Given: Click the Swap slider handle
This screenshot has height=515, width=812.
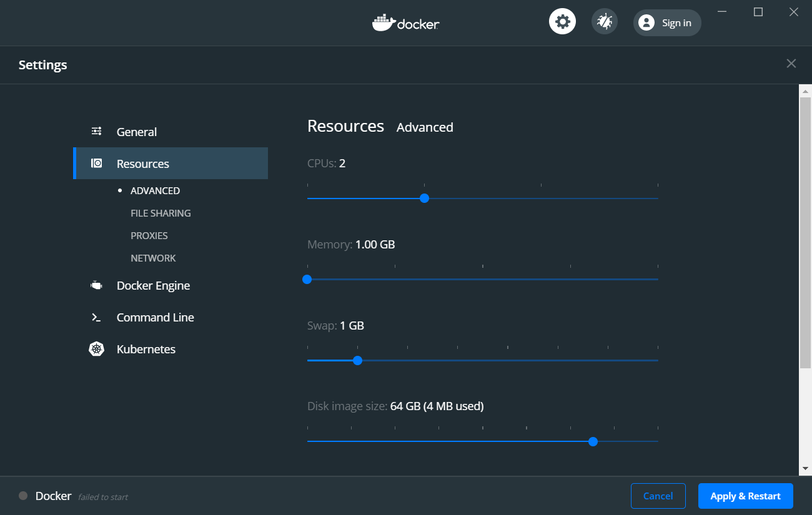Looking at the screenshot, I should 357,360.
